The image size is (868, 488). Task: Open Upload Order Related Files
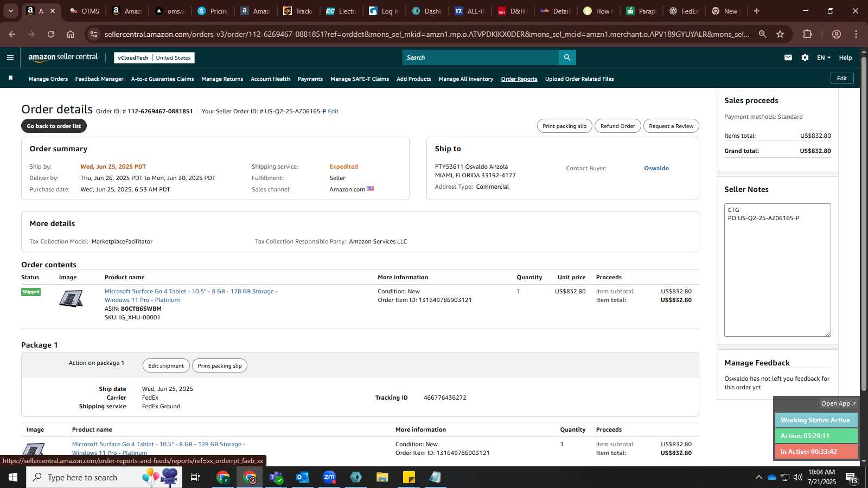click(x=579, y=79)
